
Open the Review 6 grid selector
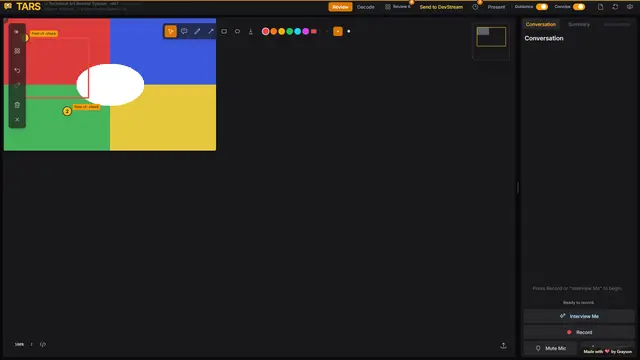(x=397, y=7)
